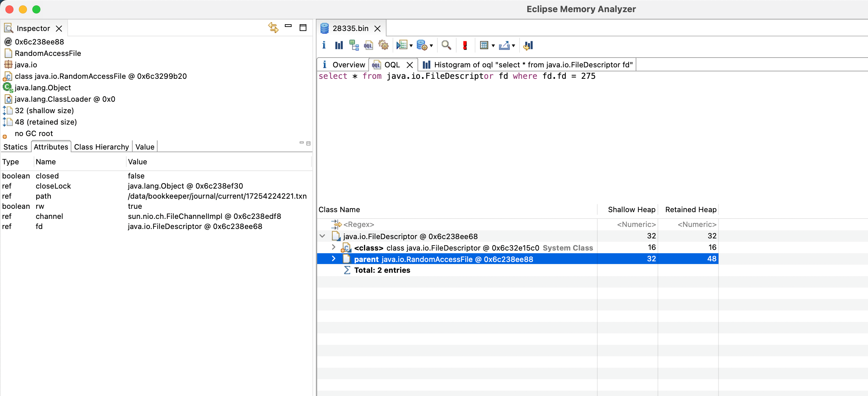Click the Open Query Browser database icon
868x396 pixels.
[x=422, y=45]
